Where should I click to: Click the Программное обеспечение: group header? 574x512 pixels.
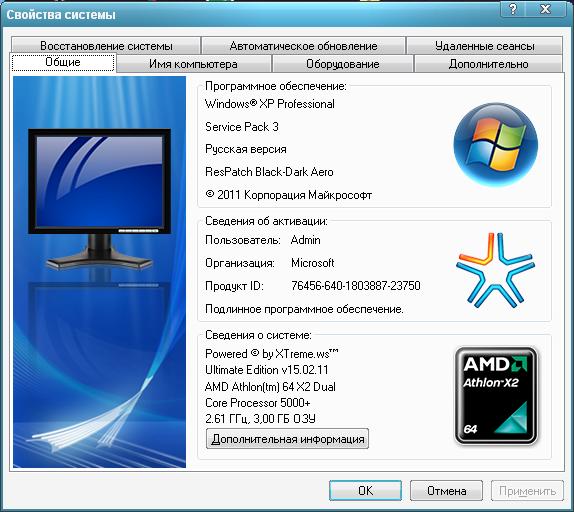point(276,86)
